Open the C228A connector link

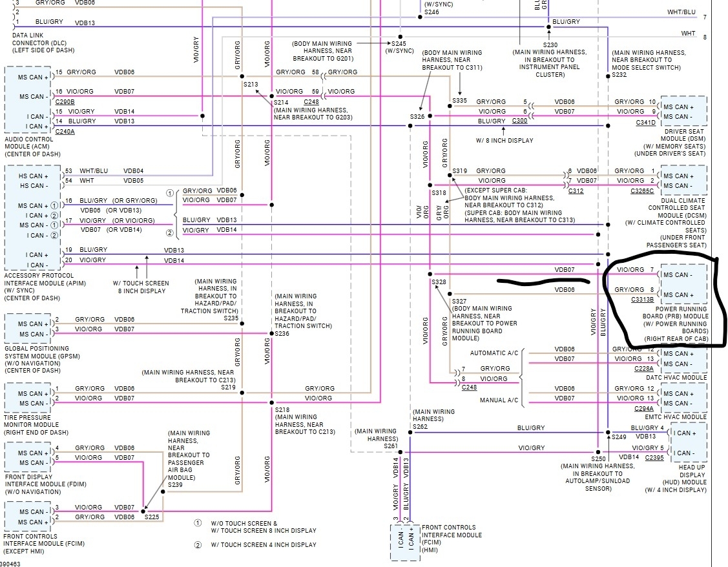click(x=644, y=368)
